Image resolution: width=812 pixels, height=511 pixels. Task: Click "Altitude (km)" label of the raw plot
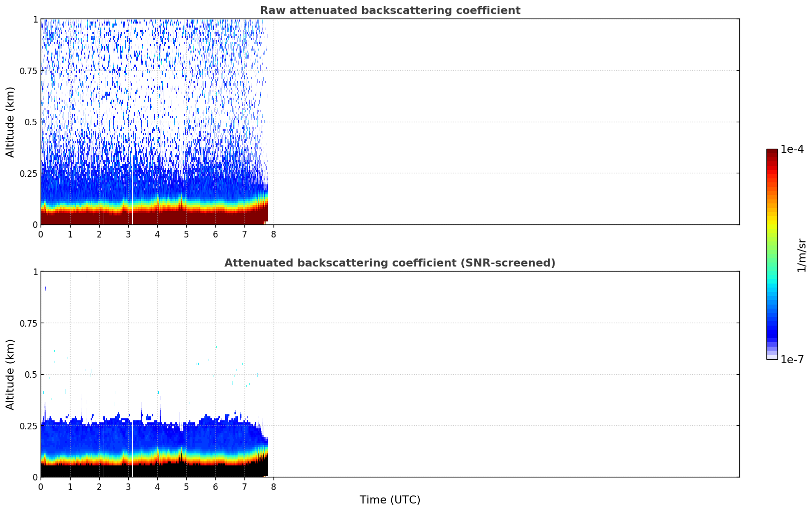[11, 122]
